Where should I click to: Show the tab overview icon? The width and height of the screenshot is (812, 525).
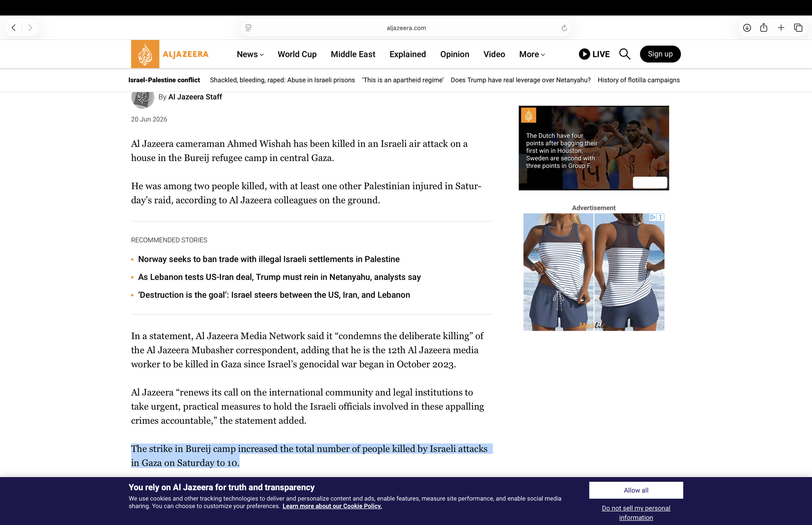tap(798, 28)
